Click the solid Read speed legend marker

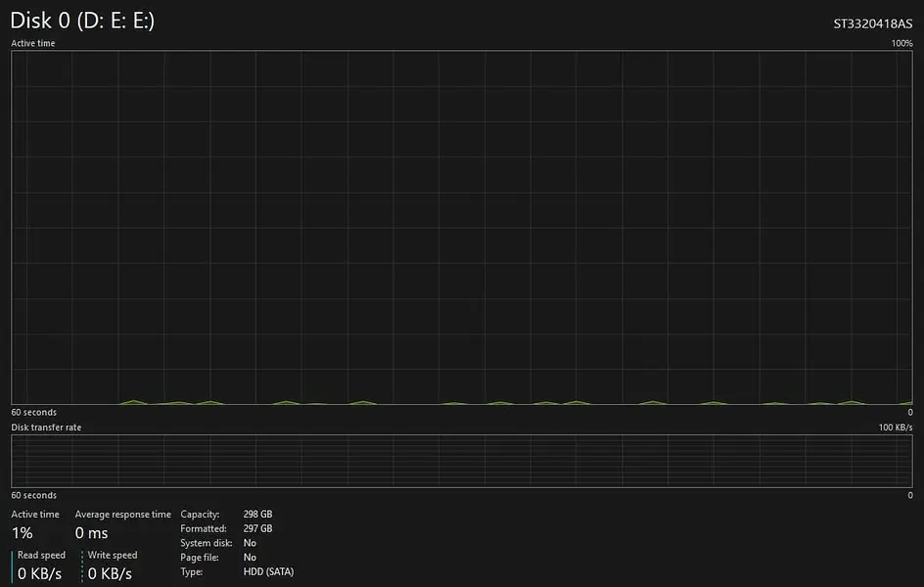(x=13, y=564)
